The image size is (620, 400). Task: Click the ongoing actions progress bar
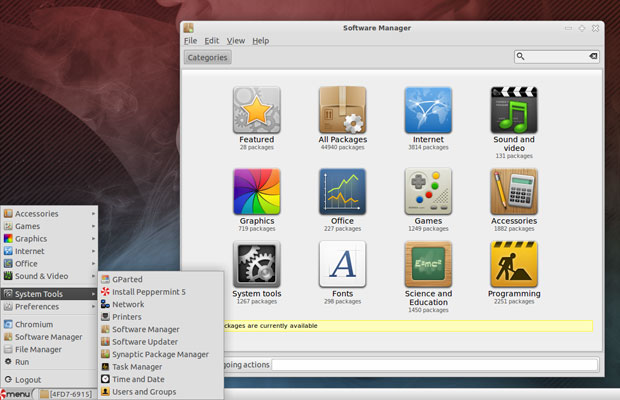click(435, 365)
